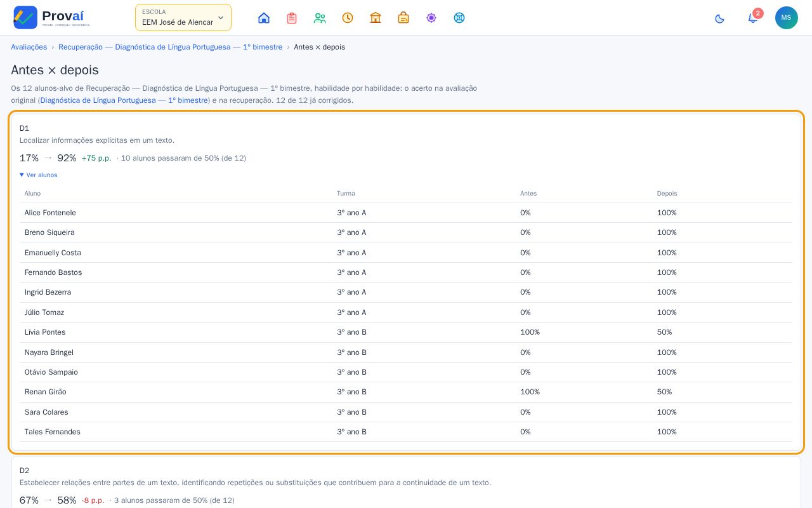Click the 'Antes' column header
812x508 pixels.
click(x=528, y=193)
